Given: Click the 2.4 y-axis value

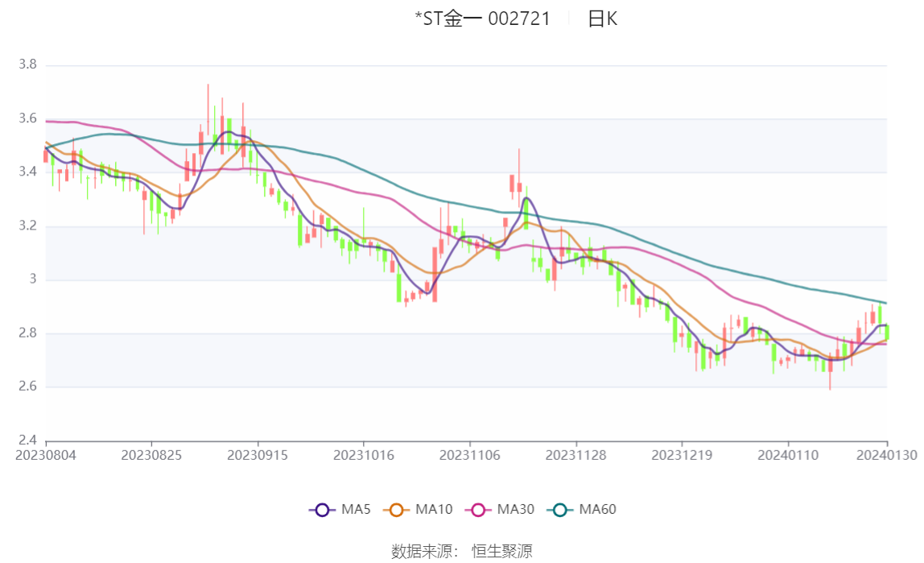Looking at the screenshot, I should (27, 440).
